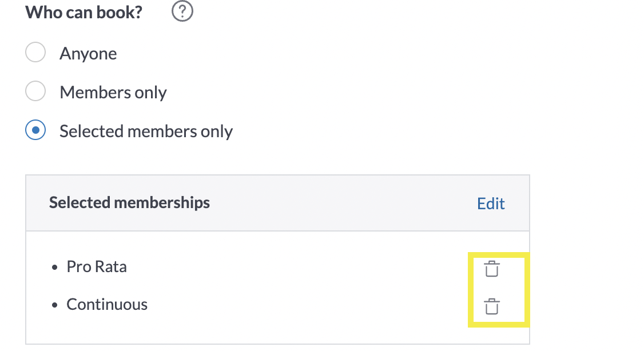Click the bullet point beside Pro Rata
Viewport: 644px width, 351px height.
coord(55,268)
